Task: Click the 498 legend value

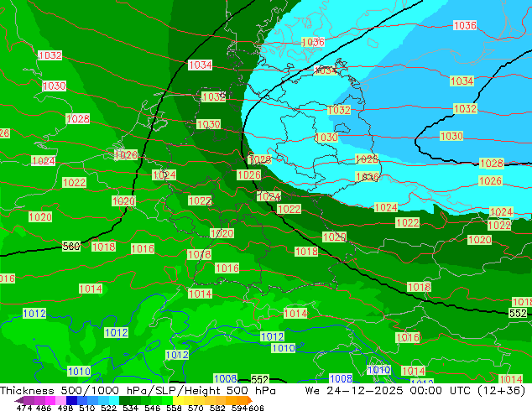Action: pos(65,408)
